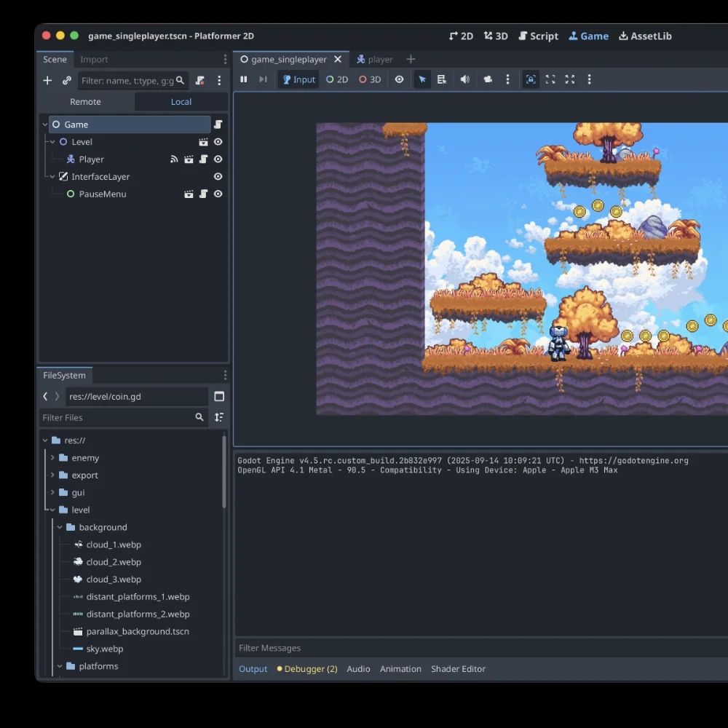Viewport: 728px width, 728px height.
Task: Open PauseMenu scene in editor icon
Action: 189,194
